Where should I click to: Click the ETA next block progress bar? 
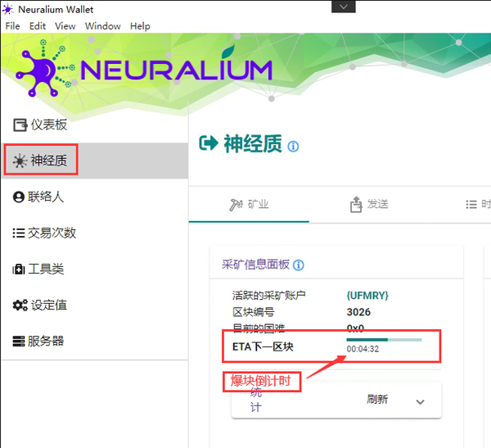(x=384, y=339)
